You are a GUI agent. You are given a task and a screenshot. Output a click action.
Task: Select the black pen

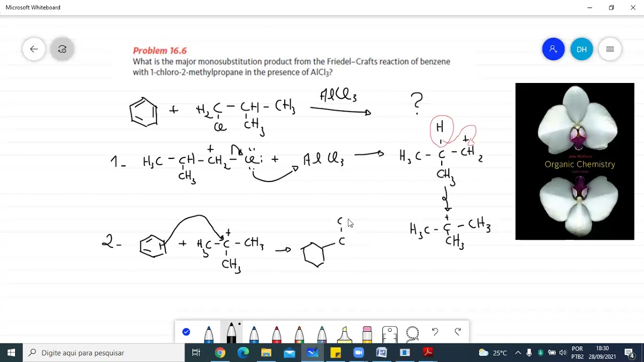(231, 332)
